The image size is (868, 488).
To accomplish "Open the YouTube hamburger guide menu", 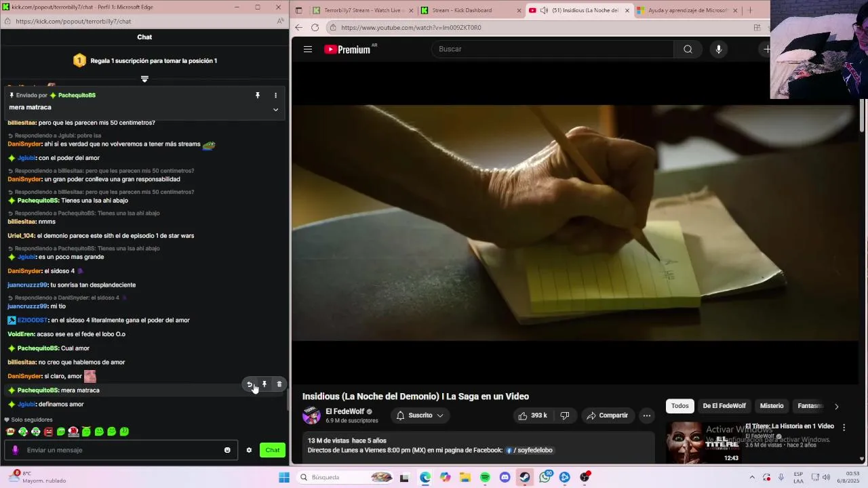I will click(308, 49).
